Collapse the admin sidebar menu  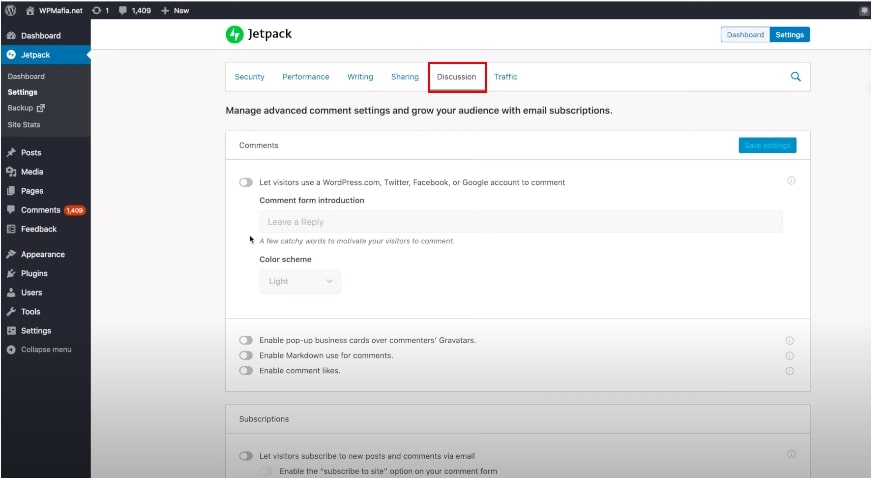46,349
